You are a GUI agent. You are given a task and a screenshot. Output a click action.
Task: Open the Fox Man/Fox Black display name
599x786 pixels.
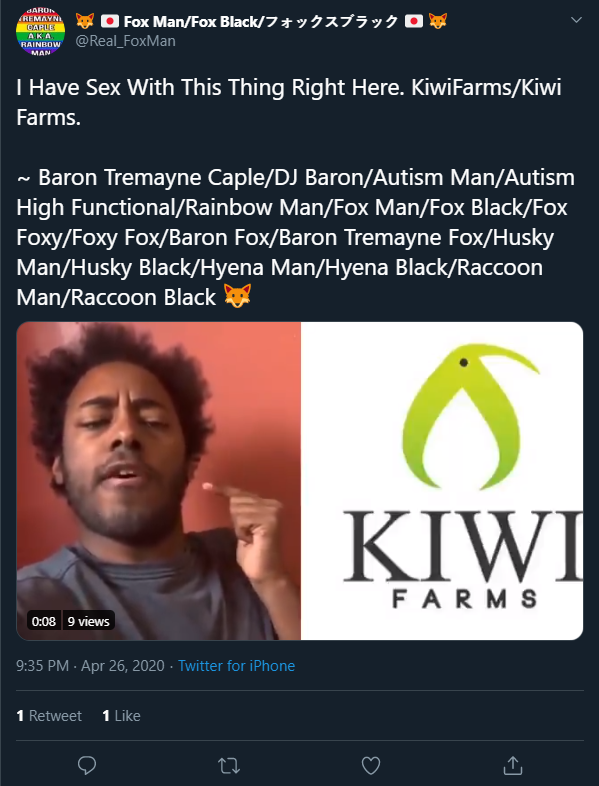pyautogui.click(x=261, y=22)
